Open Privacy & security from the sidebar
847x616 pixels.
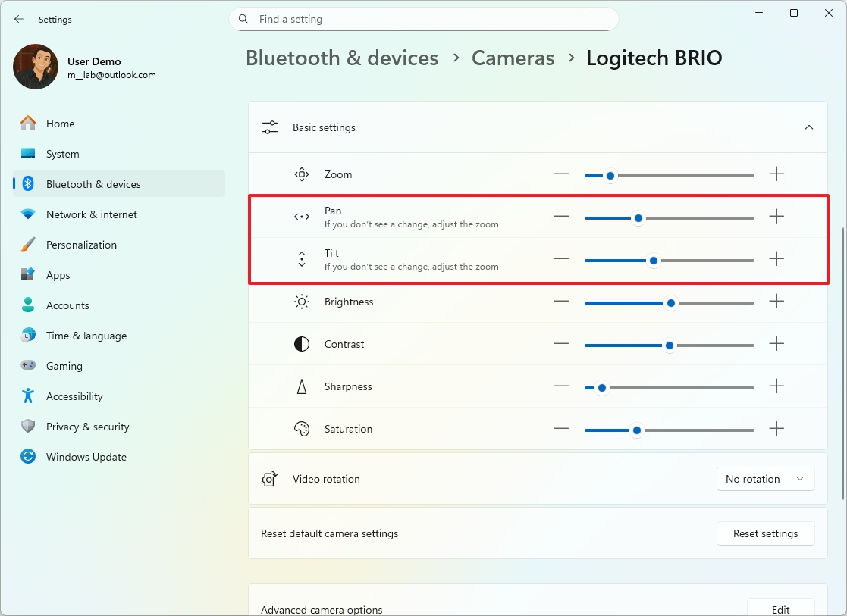[88, 427]
